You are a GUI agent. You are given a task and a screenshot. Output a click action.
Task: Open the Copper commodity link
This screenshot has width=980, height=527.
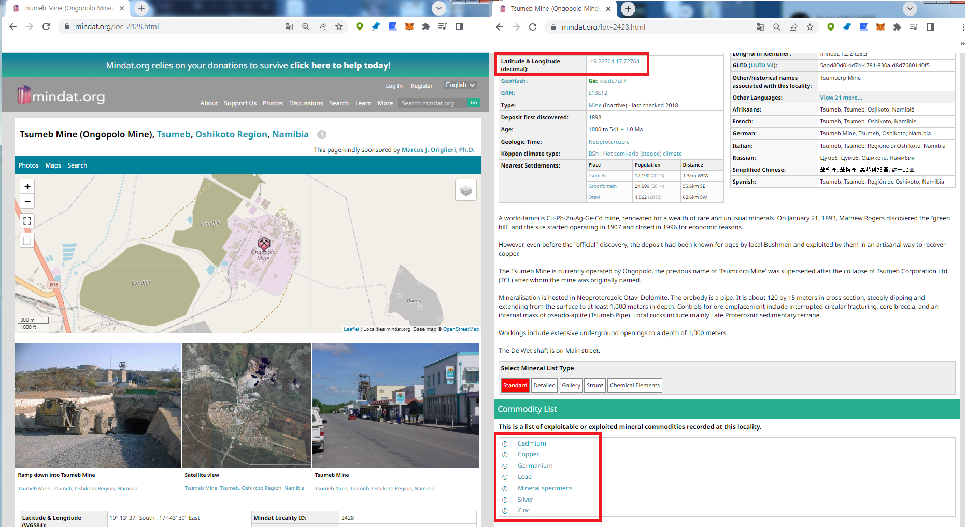528,454
